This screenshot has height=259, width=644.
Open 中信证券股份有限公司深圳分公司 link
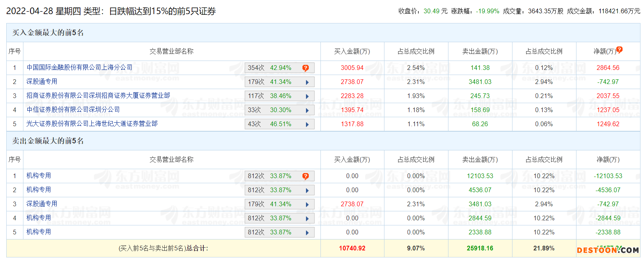tap(73, 110)
